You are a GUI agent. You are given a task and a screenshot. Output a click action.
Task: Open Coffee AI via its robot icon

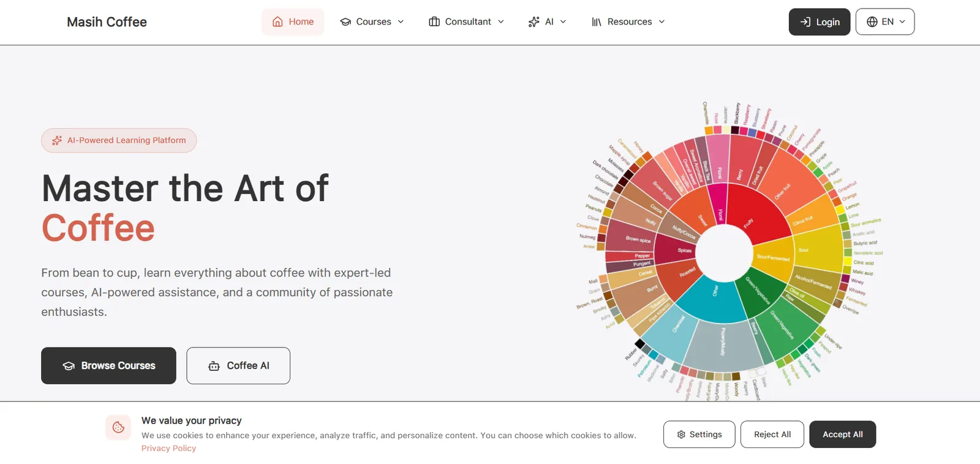coord(214,366)
